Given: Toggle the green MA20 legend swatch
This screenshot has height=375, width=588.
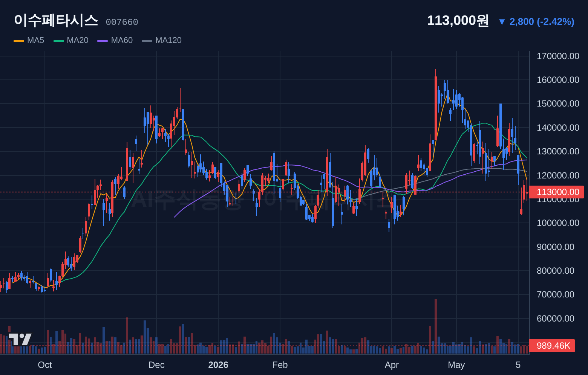Looking at the screenshot, I should [59, 41].
